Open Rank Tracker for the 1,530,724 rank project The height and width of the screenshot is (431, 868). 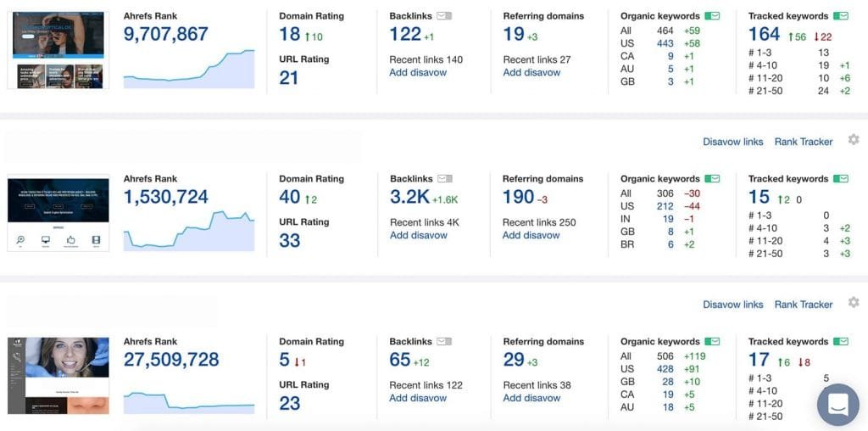pos(804,142)
